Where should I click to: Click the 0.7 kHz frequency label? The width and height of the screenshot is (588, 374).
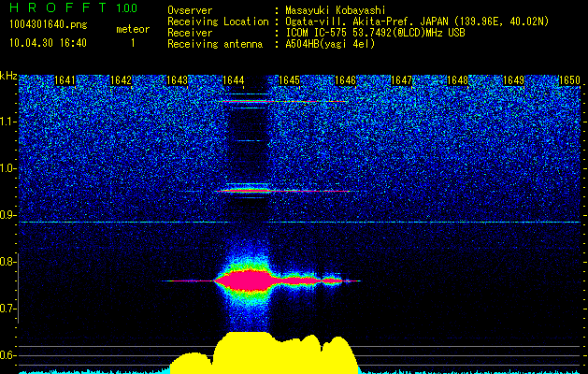click(x=7, y=309)
